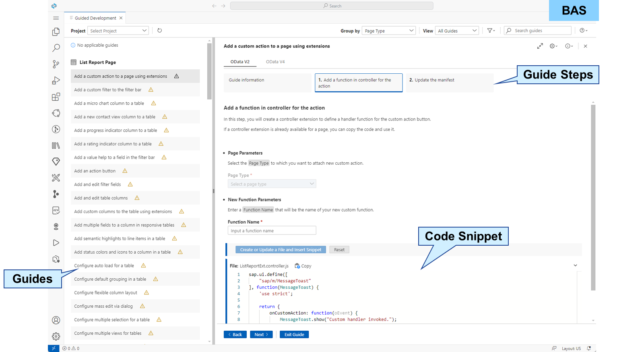Open the library books icon view

point(56,145)
